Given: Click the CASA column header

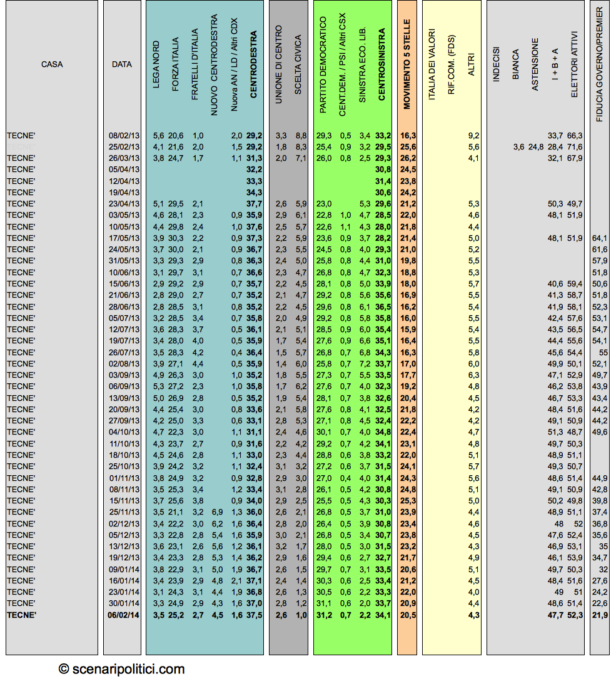Looking at the screenshot, I should tap(52, 64).
